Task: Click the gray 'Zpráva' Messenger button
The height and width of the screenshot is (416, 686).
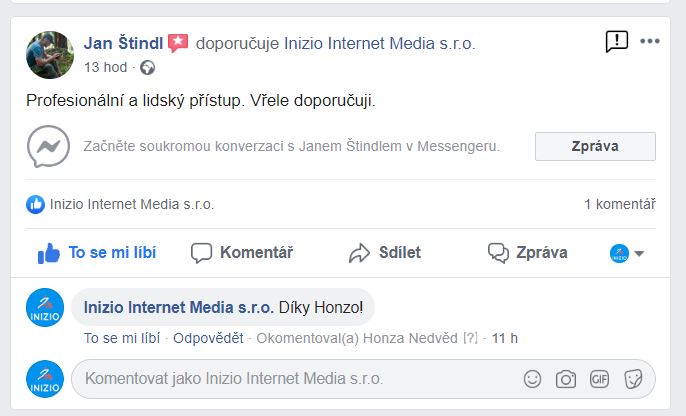Action: (x=595, y=147)
